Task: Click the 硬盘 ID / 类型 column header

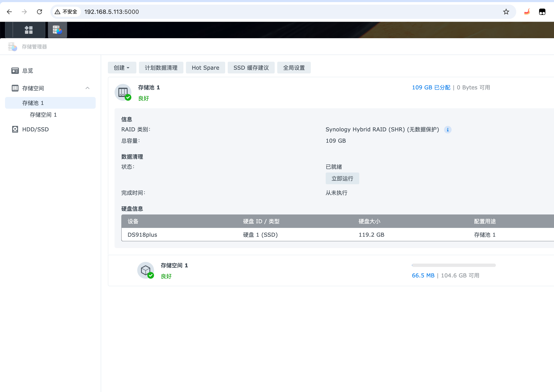Action: 261,221
